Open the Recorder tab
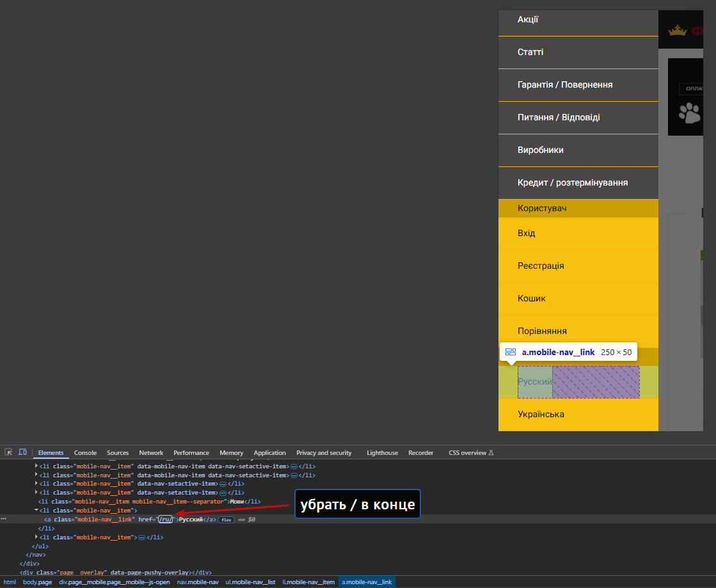716x588 pixels. point(420,453)
